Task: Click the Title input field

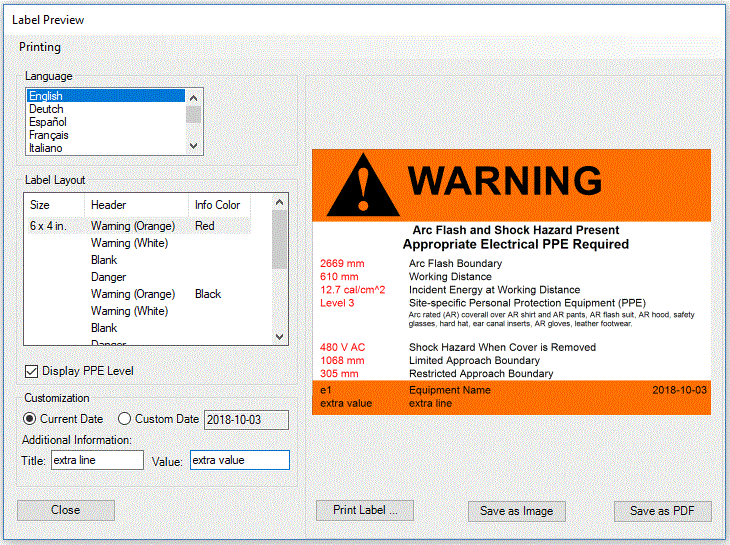Action: pos(97,460)
